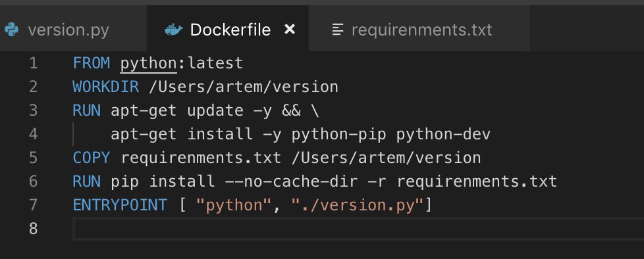
Task: Place cursor on empty line 8
Action: click(x=358, y=229)
